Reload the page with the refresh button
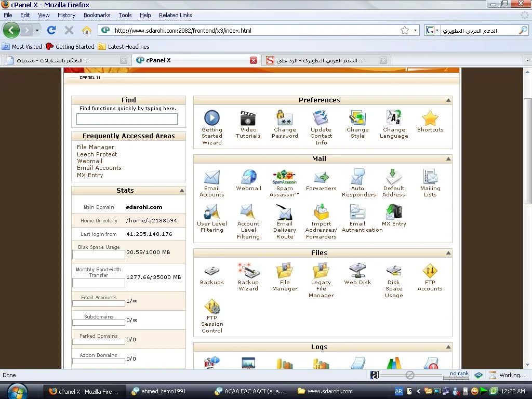The width and height of the screenshot is (532, 399). tap(51, 31)
